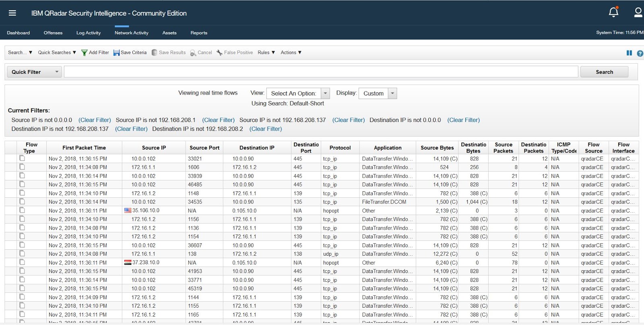Image resolution: width=644 pixels, height=325 pixels.
Task: Click the US flag beside 35.106.10.0
Action: pyautogui.click(x=128, y=210)
